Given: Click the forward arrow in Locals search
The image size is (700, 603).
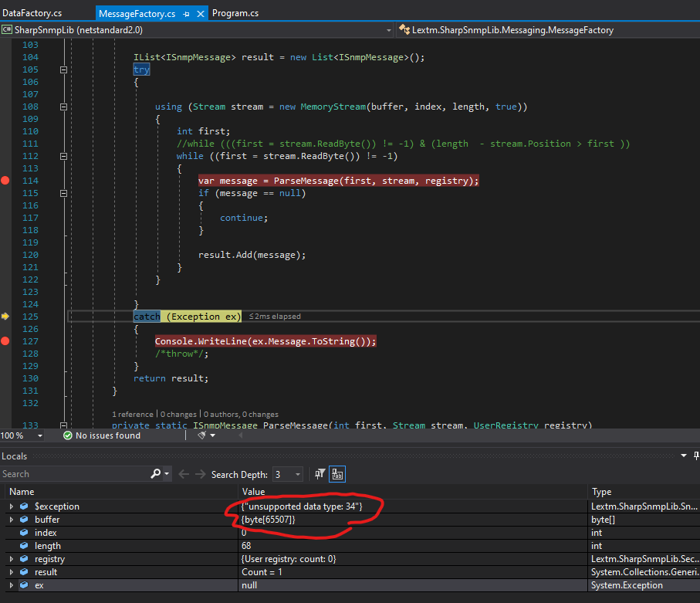Looking at the screenshot, I should pos(200,474).
